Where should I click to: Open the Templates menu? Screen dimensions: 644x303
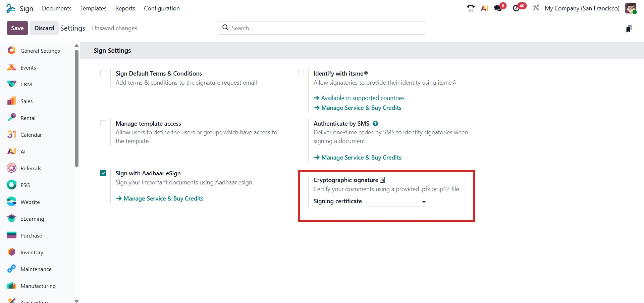click(x=93, y=8)
